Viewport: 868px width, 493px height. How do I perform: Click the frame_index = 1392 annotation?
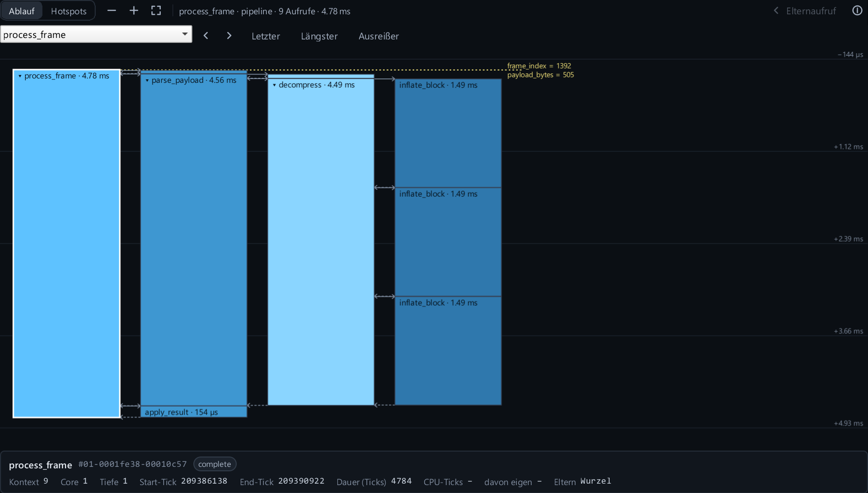[x=539, y=66]
